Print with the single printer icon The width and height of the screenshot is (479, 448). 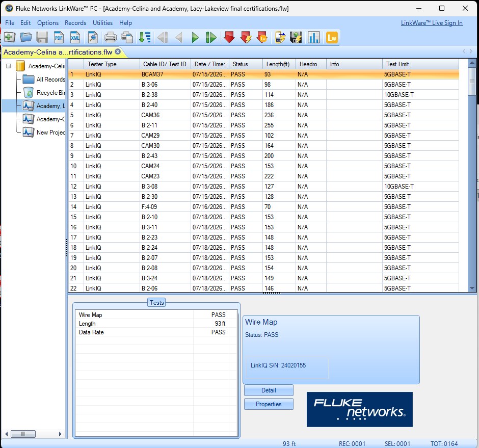[x=110, y=37]
